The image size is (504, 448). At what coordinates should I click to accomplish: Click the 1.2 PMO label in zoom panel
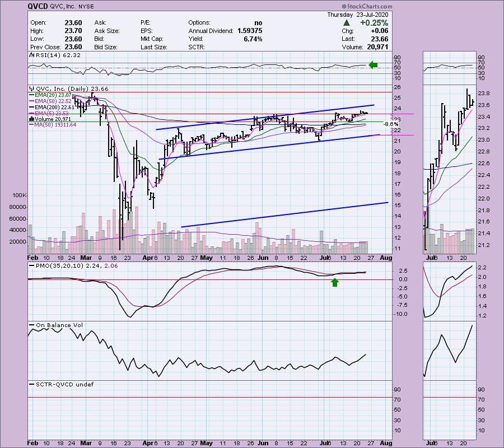[482, 316]
